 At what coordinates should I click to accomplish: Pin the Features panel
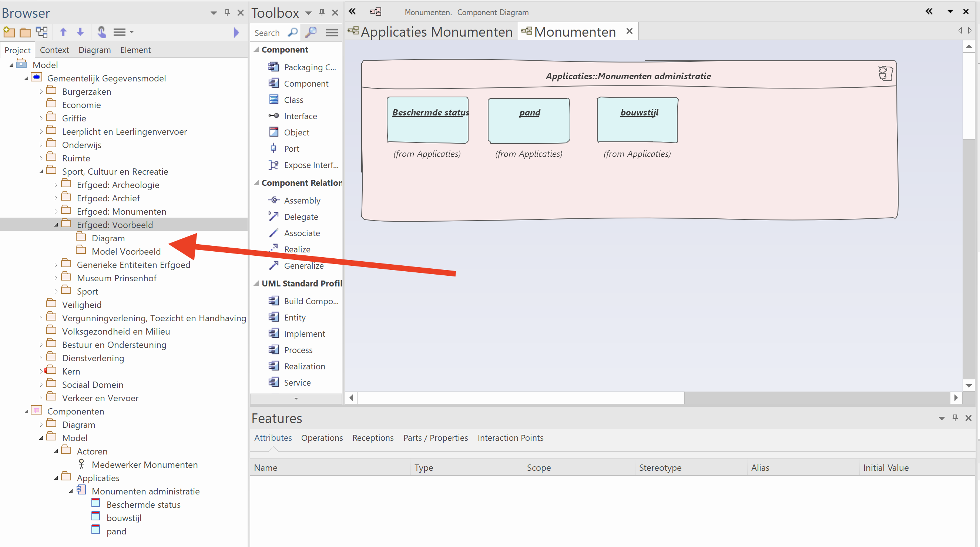coord(955,418)
